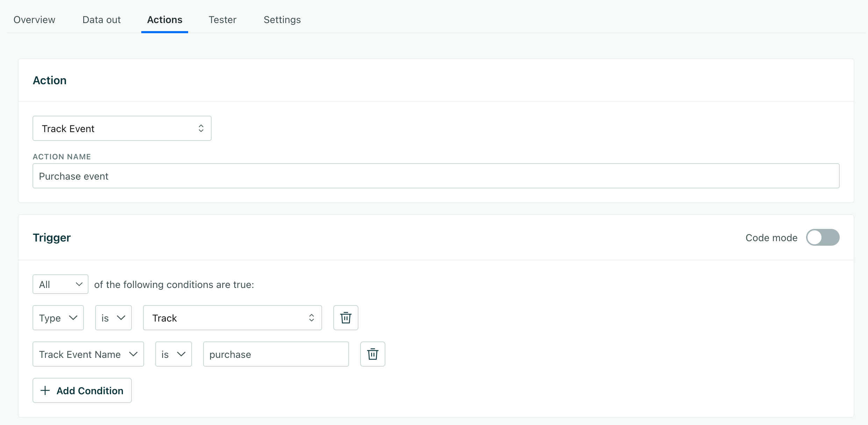Delete the Track Event Name condition row

pos(372,354)
